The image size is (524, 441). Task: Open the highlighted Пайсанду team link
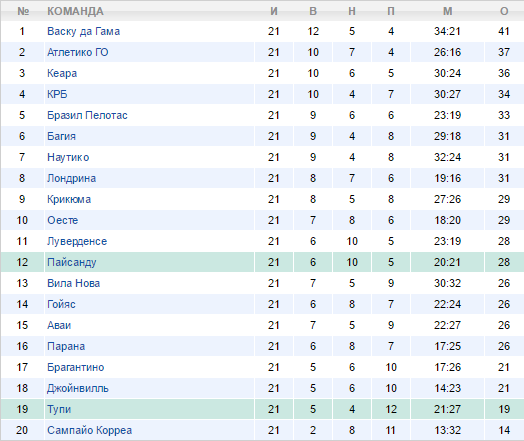click(x=72, y=263)
